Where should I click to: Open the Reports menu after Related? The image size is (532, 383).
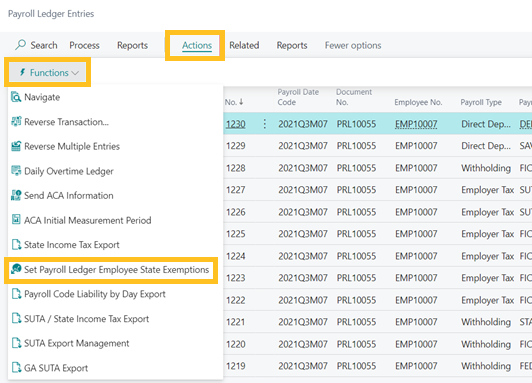tap(292, 45)
